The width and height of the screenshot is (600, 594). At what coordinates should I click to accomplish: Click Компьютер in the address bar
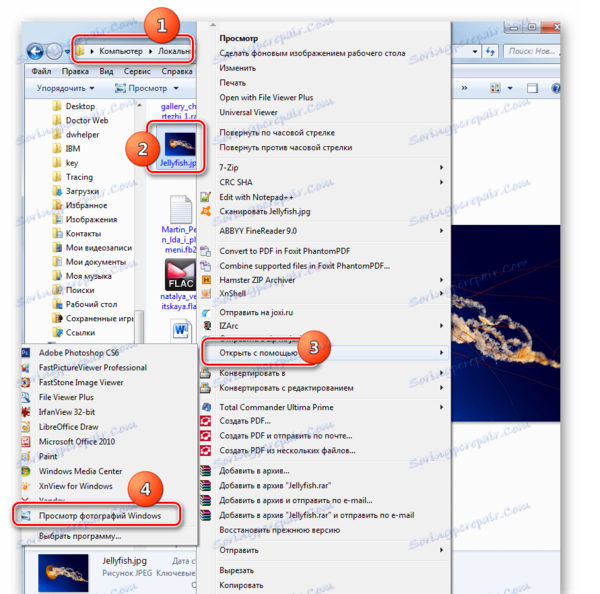coord(121,51)
